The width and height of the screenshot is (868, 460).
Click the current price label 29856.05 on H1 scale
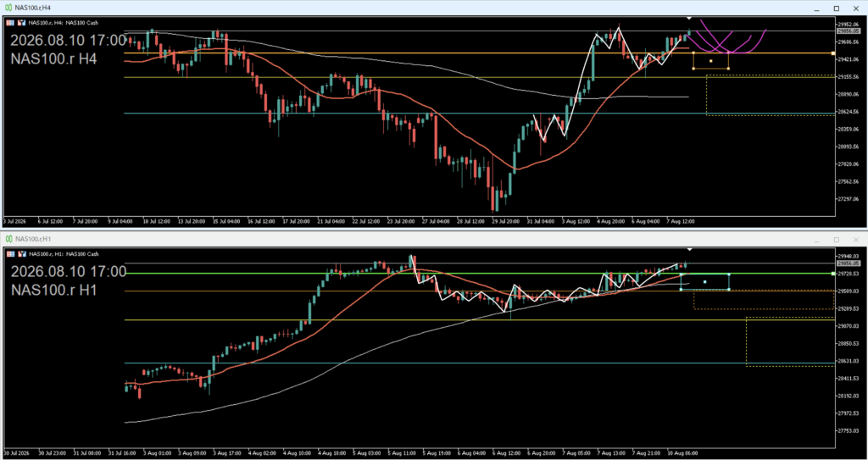[x=847, y=263]
